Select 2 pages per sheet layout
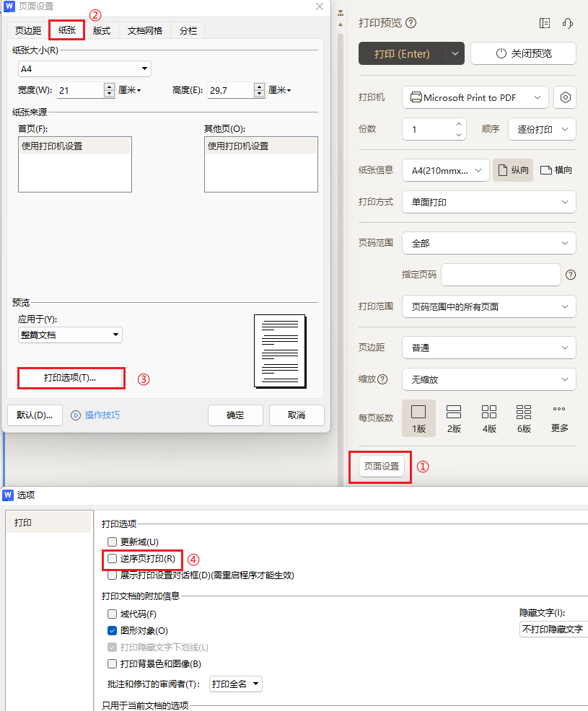 [454, 418]
